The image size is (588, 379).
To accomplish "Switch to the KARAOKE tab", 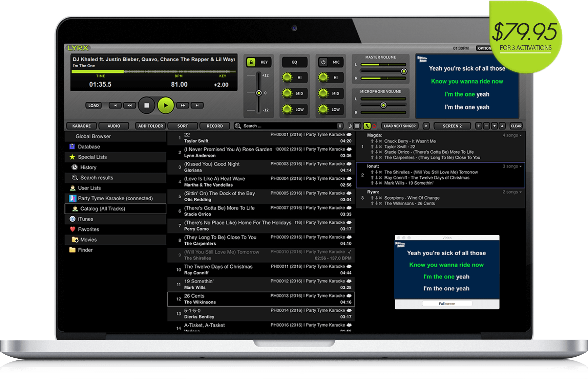I will coord(81,126).
